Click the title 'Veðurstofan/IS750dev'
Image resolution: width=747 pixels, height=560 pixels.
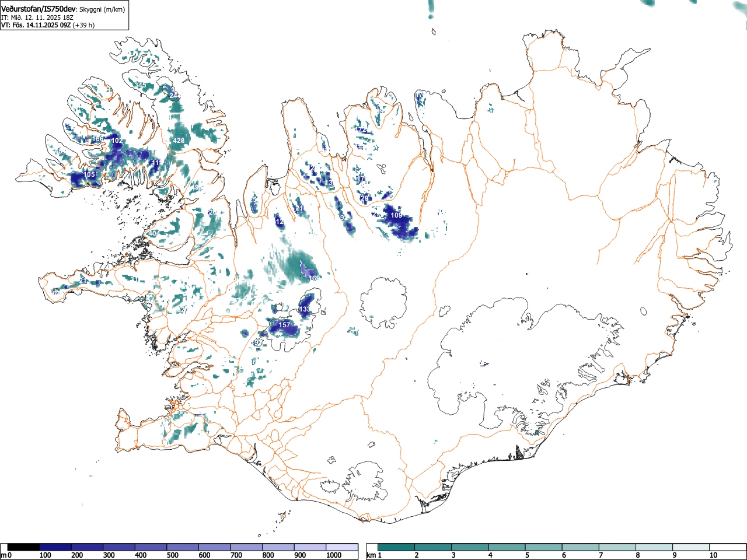coord(39,9)
